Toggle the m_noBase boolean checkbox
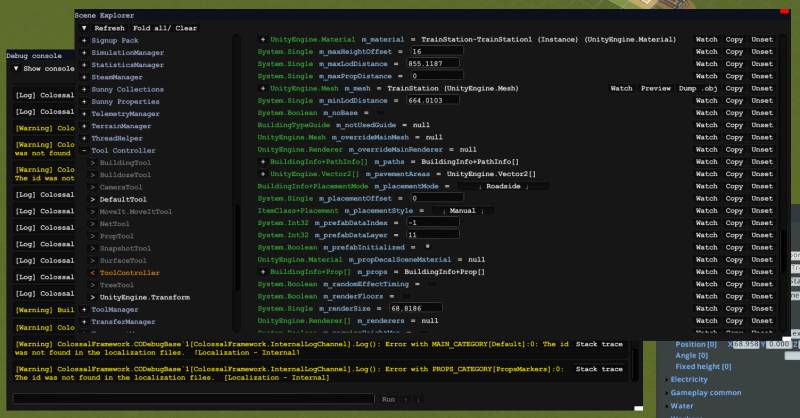The width and height of the screenshot is (800, 418). pos(380,113)
